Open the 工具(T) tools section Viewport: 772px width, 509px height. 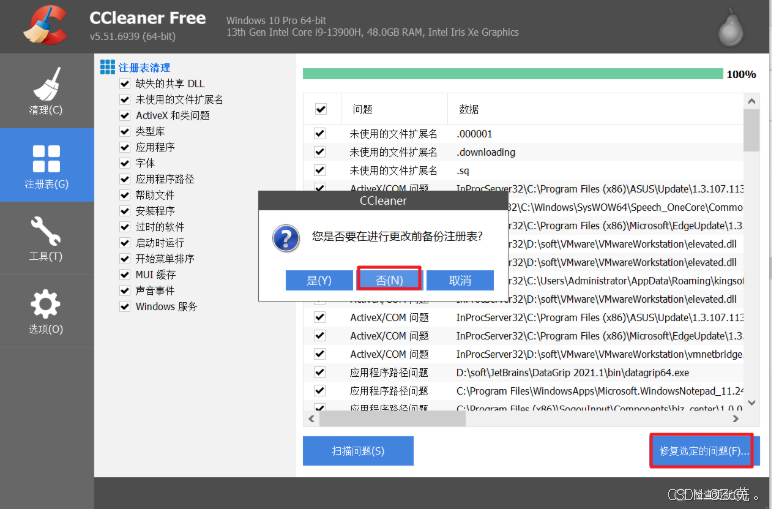point(46,238)
